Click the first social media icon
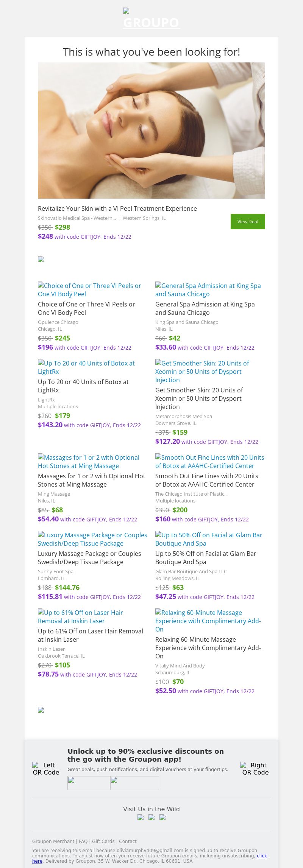The width and height of the screenshot is (303, 868). point(141,817)
